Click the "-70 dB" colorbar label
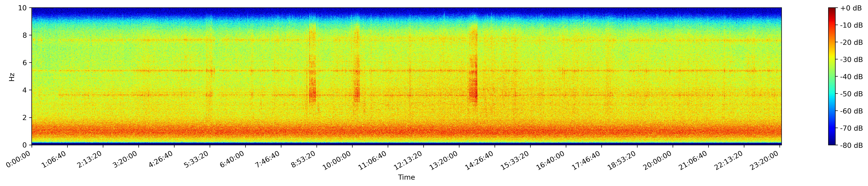868x186 pixels. tap(851, 128)
